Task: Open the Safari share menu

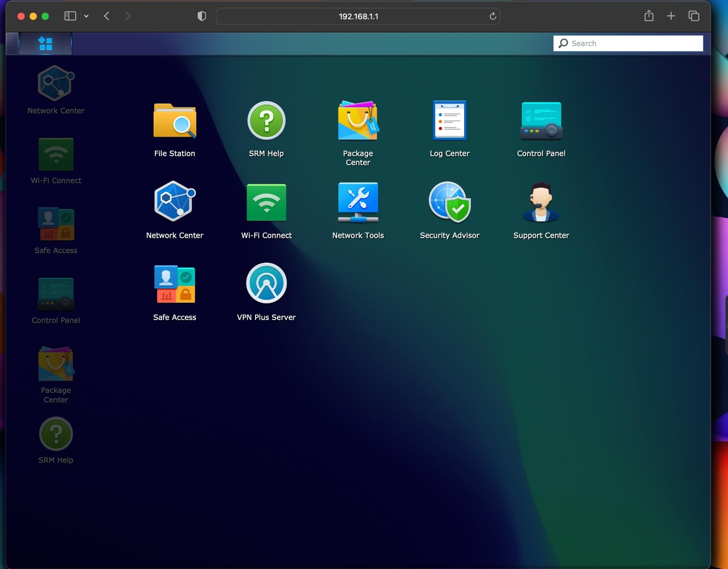Action: (x=649, y=16)
